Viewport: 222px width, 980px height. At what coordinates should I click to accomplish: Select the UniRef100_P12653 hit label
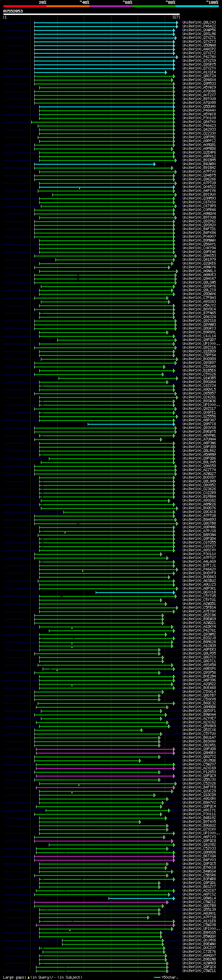pyautogui.click(x=199, y=772)
